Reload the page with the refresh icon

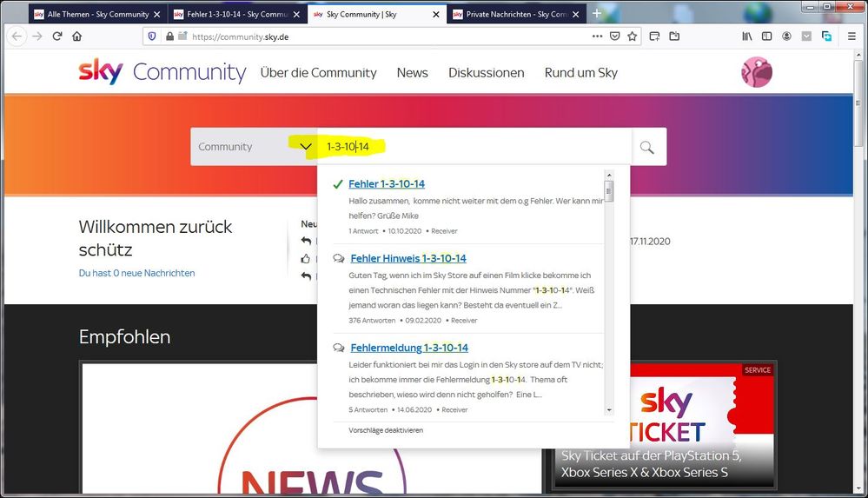57,37
